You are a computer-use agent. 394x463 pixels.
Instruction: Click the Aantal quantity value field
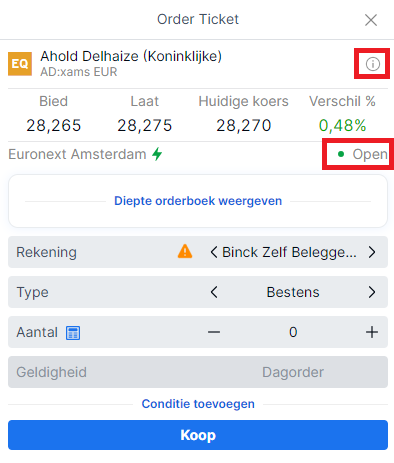coord(293,332)
